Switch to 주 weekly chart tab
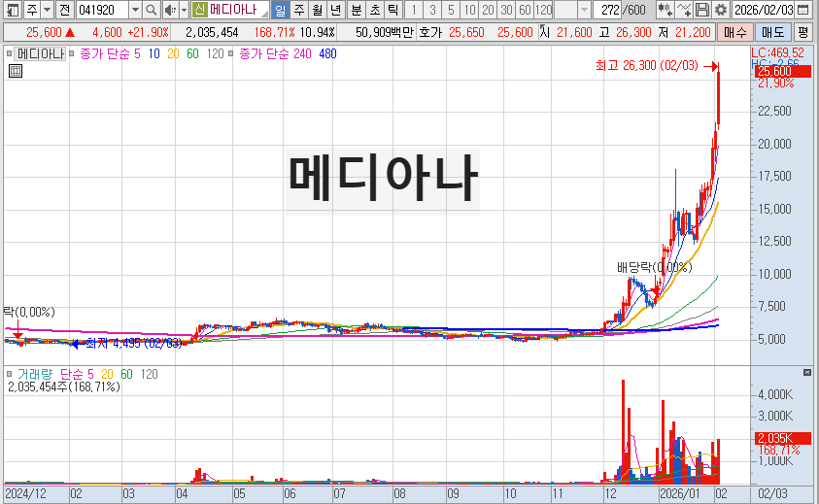The width and height of the screenshot is (819, 504). pos(299,10)
